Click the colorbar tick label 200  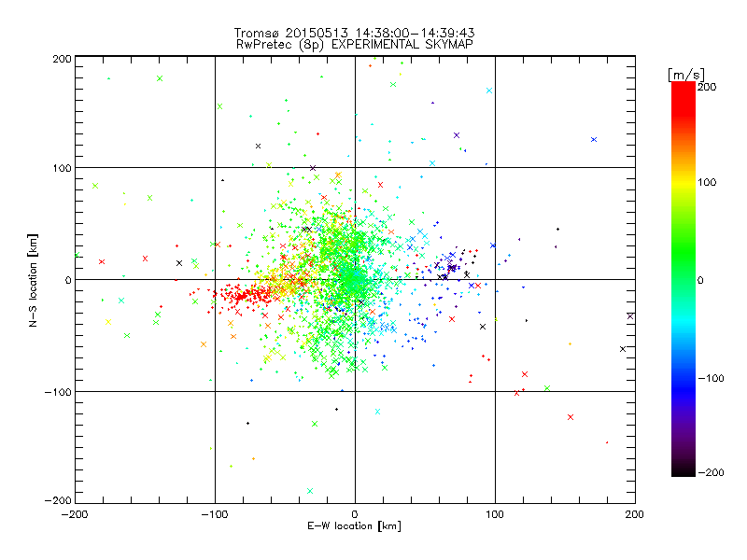[707, 87]
